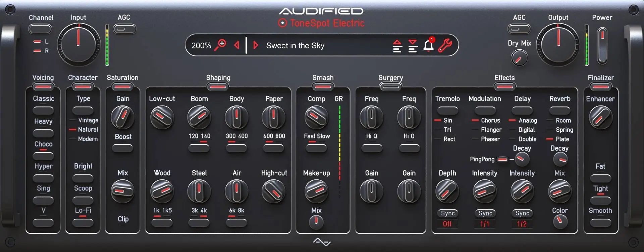Toggle the output AGC button
The image size is (644, 252).
point(519,29)
